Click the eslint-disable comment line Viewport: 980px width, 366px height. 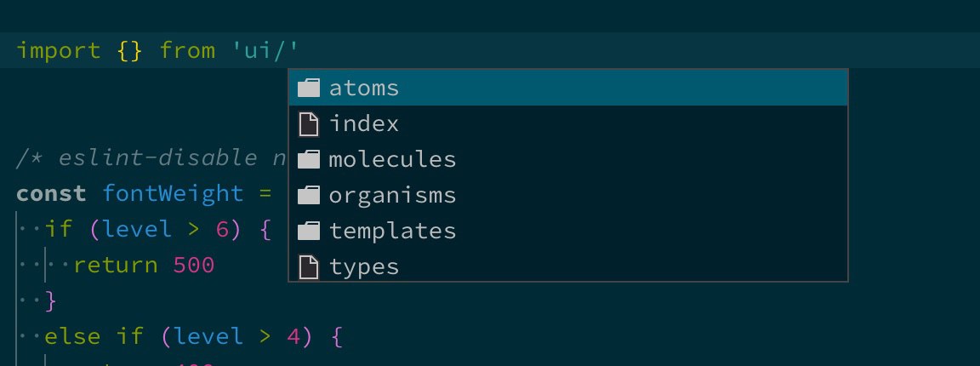[x=151, y=158]
